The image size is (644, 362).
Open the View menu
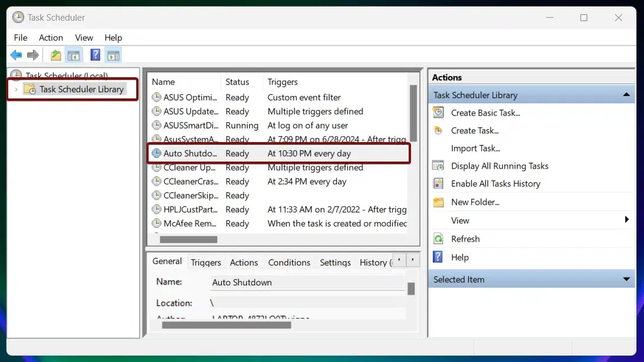pos(84,38)
